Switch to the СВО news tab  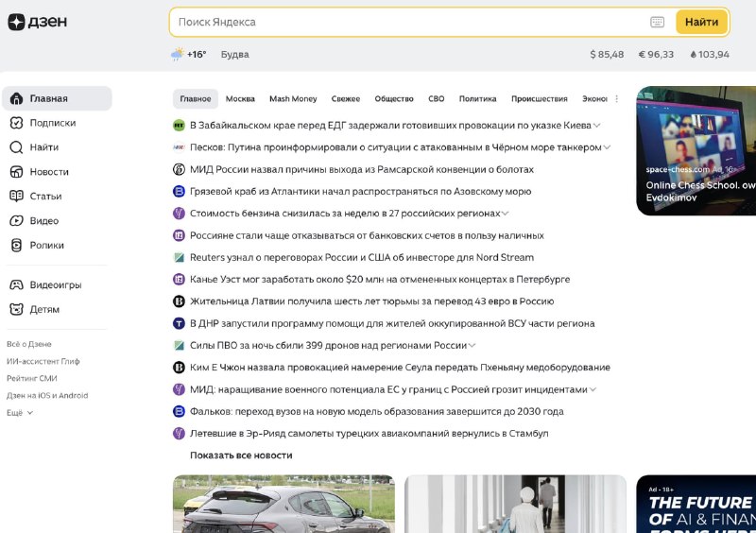(437, 99)
